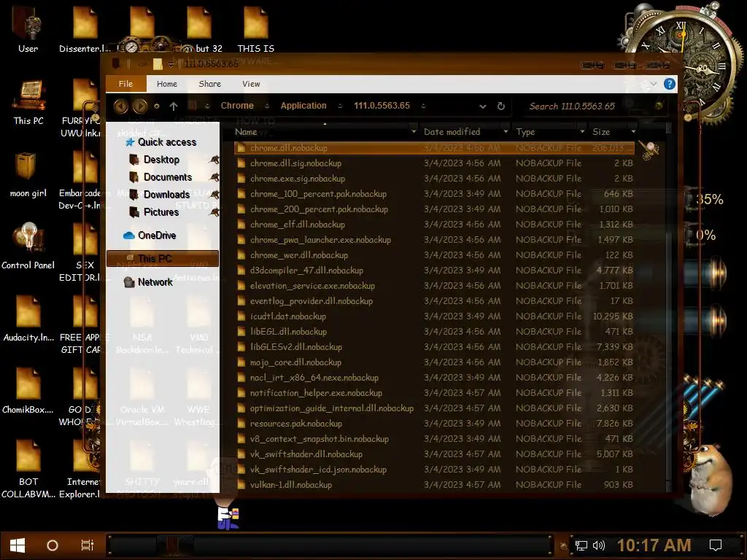This screenshot has height=560, width=747.
Task: Click Chrome in the address breadcrumb
Action: pos(237,106)
